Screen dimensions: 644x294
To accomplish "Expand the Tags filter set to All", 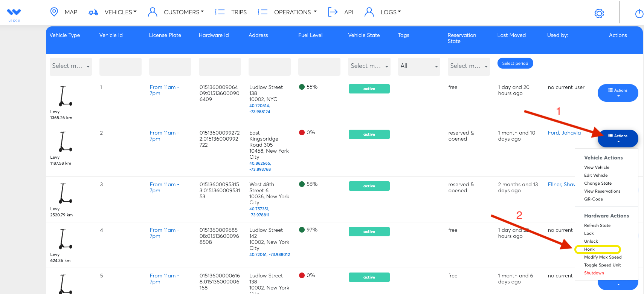I will pos(419,66).
